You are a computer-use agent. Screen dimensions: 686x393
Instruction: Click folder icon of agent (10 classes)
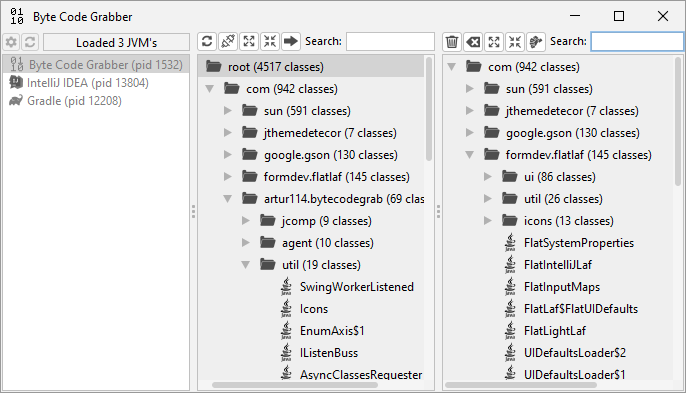tap(268, 242)
